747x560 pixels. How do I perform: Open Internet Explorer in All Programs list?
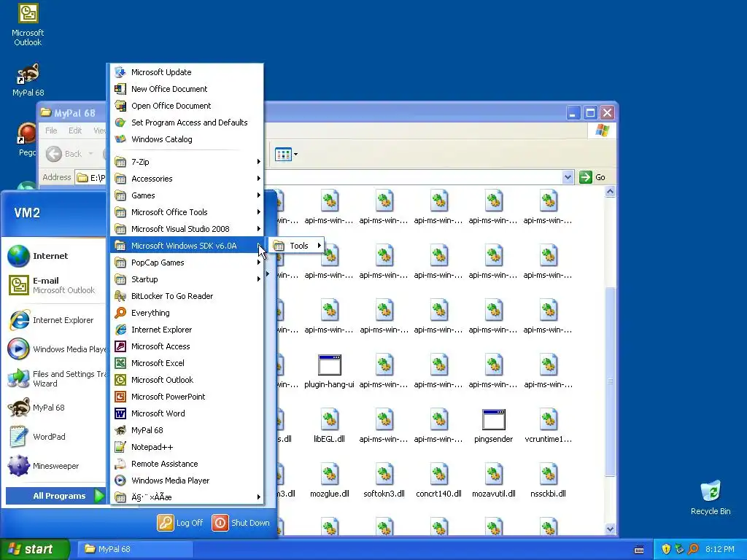pyautogui.click(x=187, y=330)
